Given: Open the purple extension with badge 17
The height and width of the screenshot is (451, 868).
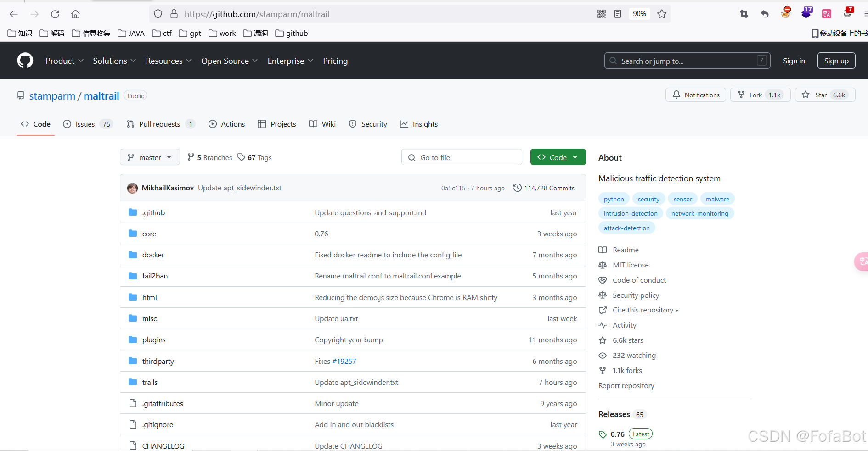Looking at the screenshot, I should click(x=806, y=13).
